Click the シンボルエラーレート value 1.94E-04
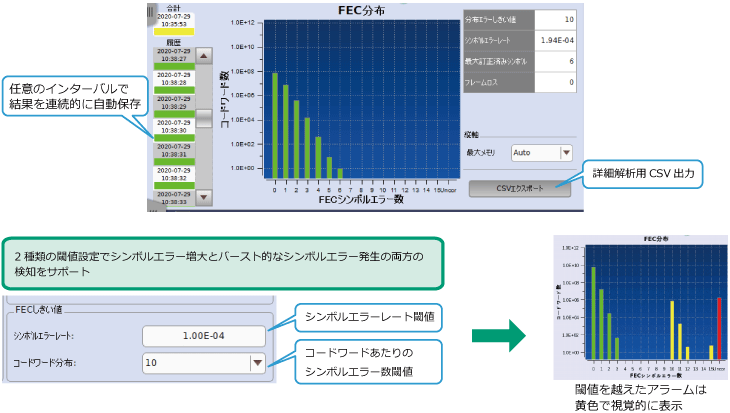The height and width of the screenshot is (413, 730). pos(555,41)
